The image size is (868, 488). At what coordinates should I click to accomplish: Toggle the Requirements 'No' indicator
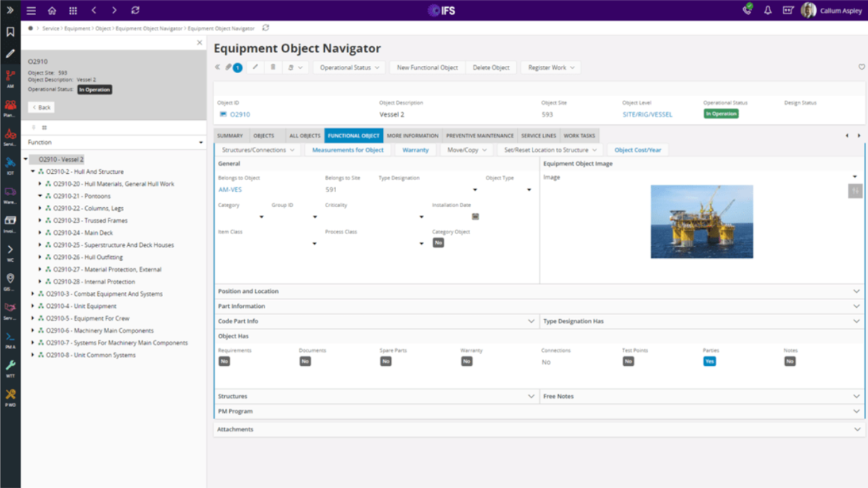click(224, 361)
